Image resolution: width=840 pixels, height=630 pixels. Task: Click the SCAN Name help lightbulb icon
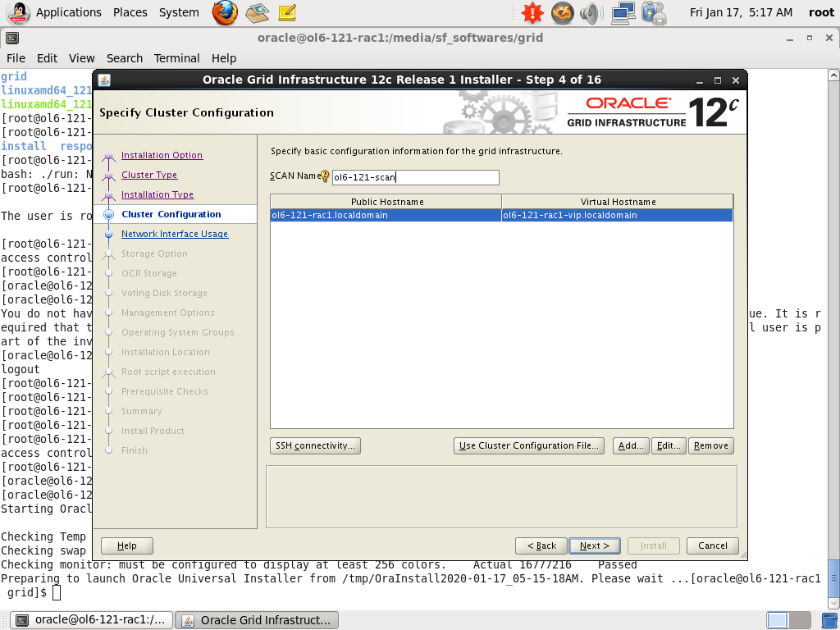pyautogui.click(x=325, y=176)
